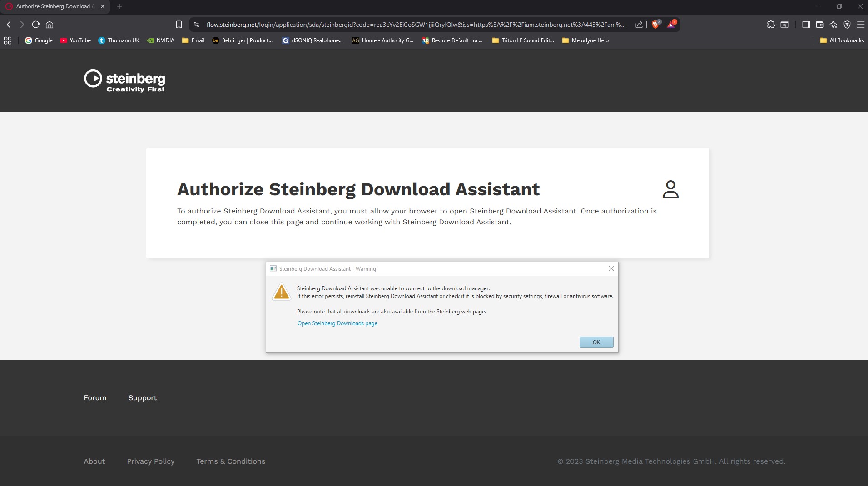Viewport: 868px width, 486px height.
Task: Click the address bar URL field
Action: click(416, 25)
